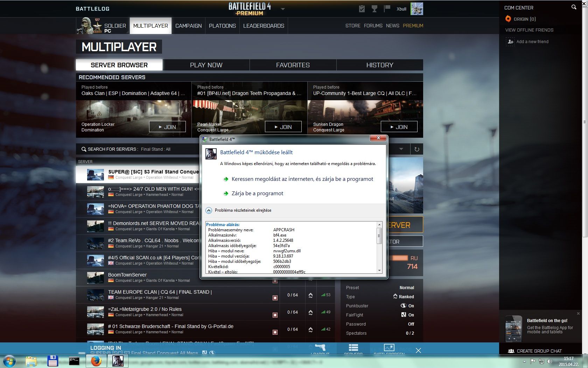Open the Multiplayer menu item
The width and height of the screenshot is (588, 368).
[x=150, y=26]
